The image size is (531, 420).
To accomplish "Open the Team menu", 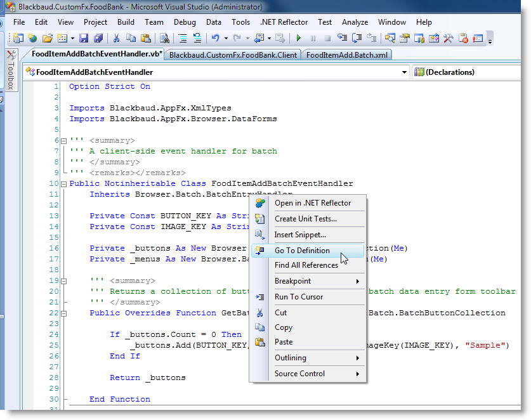I will click(154, 22).
